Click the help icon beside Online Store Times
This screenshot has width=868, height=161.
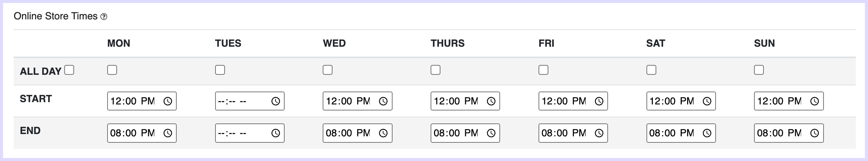(104, 17)
